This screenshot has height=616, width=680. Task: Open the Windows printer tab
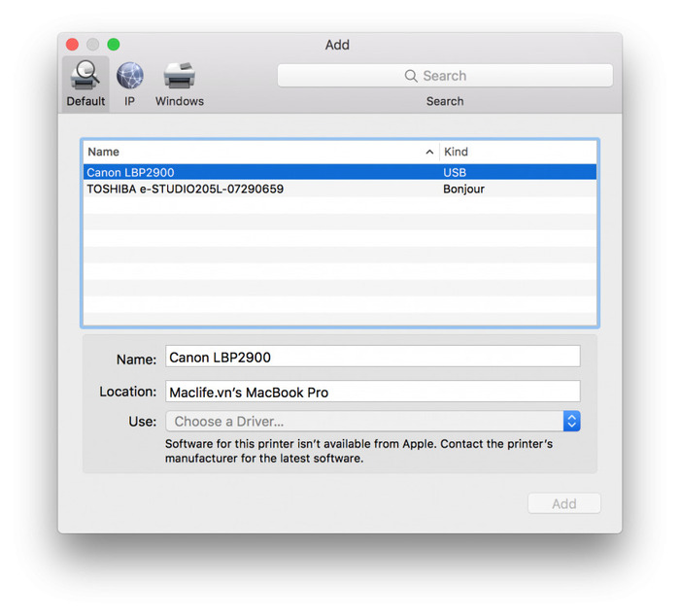179,84
